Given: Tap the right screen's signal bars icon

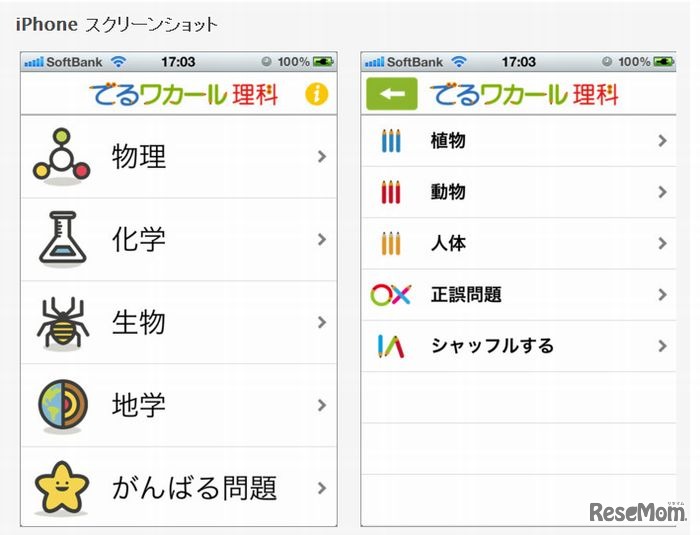Looking at the screenshot, I should [x=374, y=62].
